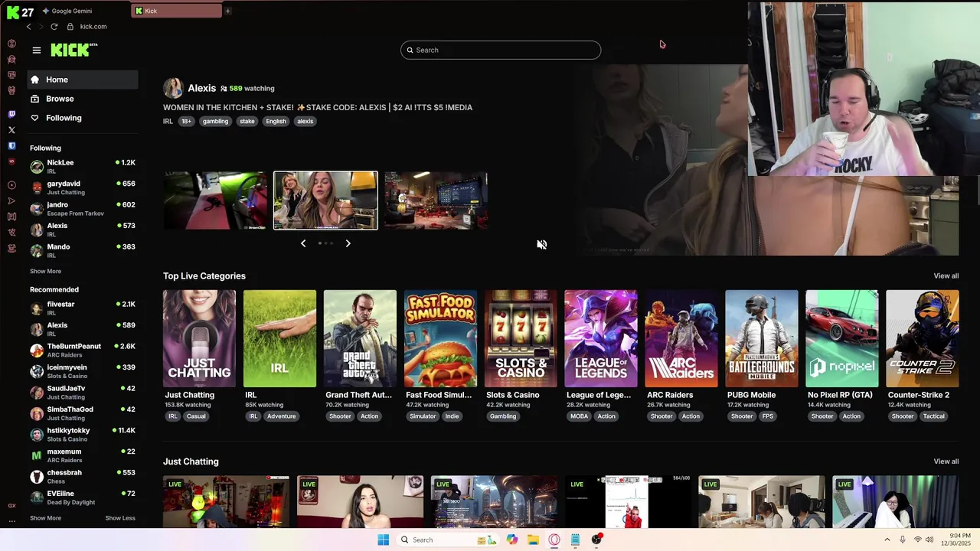Screen dimensions: 980x551
Task: Click garydavid's avatar in Following list
Action: point(37,187)
